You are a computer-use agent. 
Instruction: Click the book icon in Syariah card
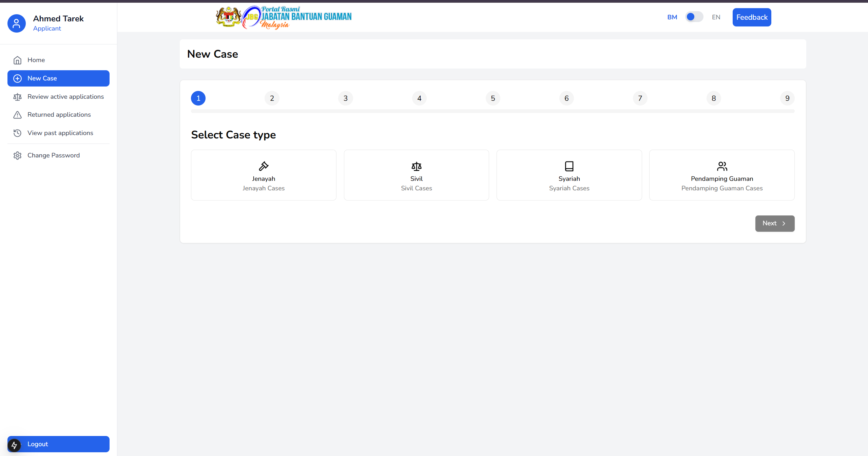[x=569, y=166]
